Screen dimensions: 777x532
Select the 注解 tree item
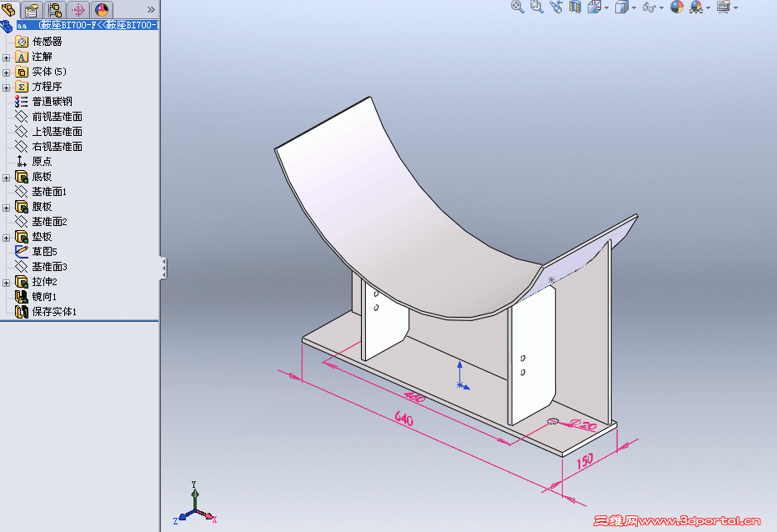(43, 57)
